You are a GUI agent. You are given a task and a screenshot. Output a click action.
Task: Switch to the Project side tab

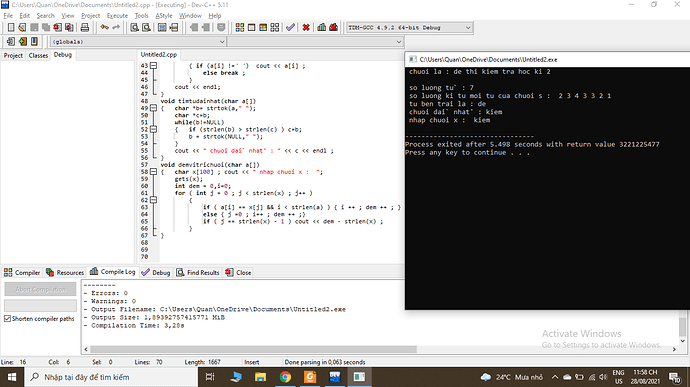pyautogui.click(x=13, y=55)
